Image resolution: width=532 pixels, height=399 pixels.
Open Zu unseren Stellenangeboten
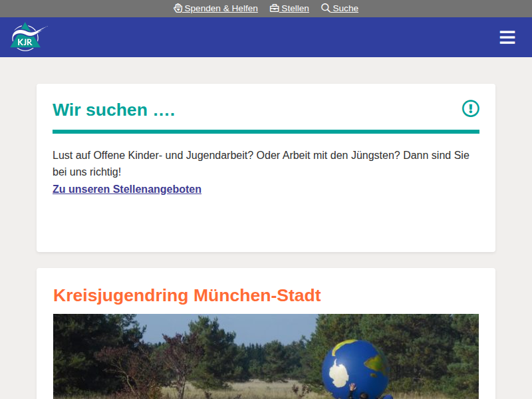click(126, 189)
